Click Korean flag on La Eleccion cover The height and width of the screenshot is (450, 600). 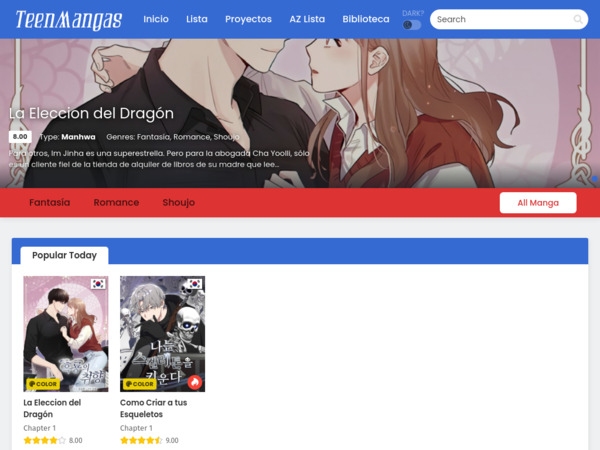click(98, 284)
